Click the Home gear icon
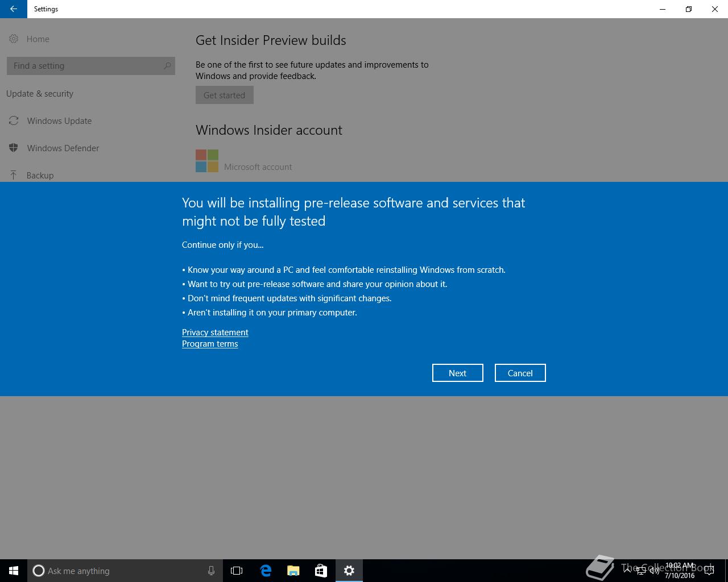This screenshot has height=582, width=728. (x=14, y=39)
